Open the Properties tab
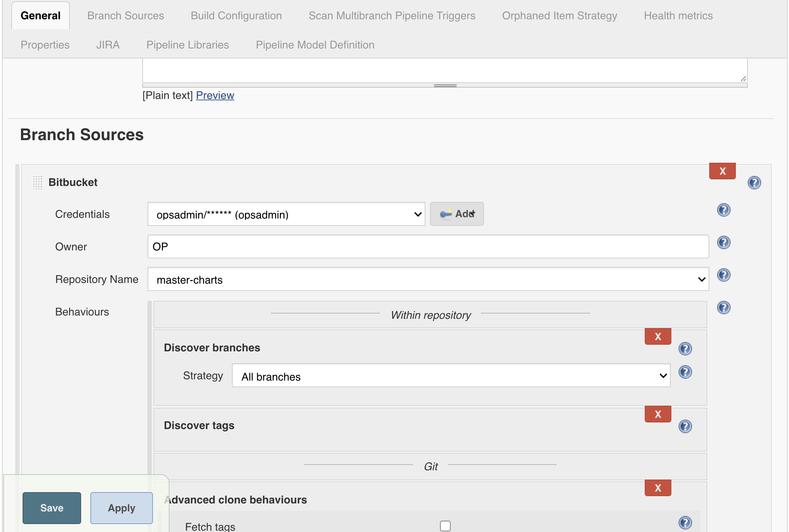 click(x=45, y=45)
